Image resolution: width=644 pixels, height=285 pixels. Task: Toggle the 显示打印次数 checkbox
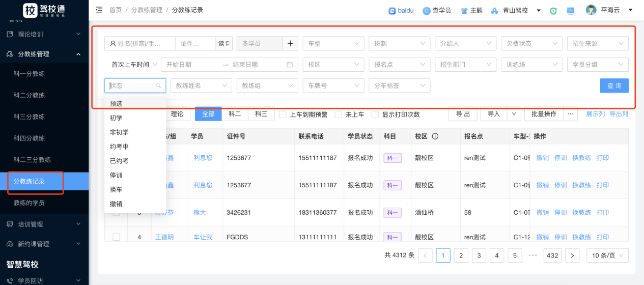[x=375, y=115]
